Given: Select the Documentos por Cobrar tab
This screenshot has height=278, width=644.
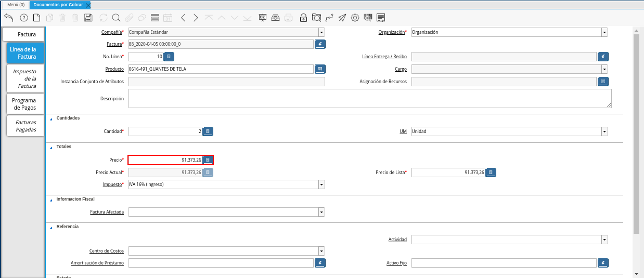Looking at the screenshot, I should (58, 5).
